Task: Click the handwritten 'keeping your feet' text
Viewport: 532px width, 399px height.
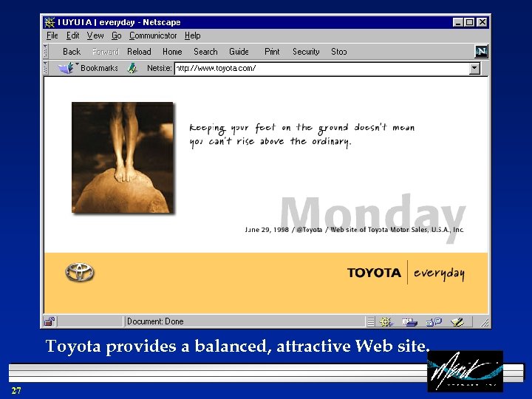Action: point(302,134)
